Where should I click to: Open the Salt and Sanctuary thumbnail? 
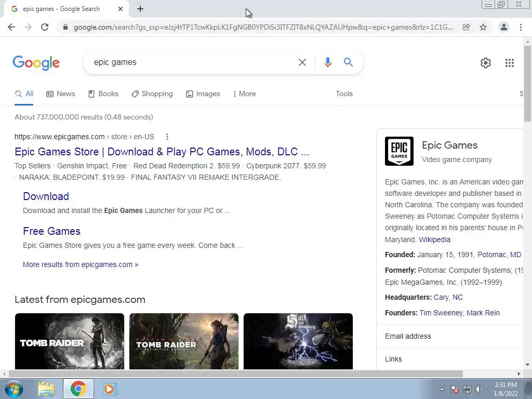click(x=298, y=341)
